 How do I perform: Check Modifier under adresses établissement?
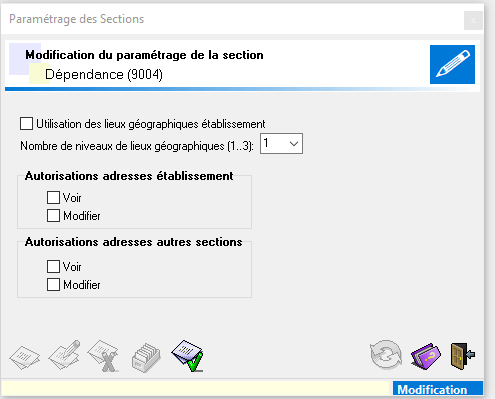coord(53,215)
